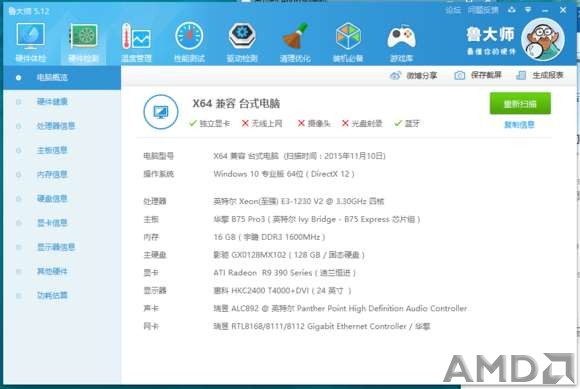Minimize the 鲁大师 window
The width and height of the screenshot is (580, 389).
point(545,10)
